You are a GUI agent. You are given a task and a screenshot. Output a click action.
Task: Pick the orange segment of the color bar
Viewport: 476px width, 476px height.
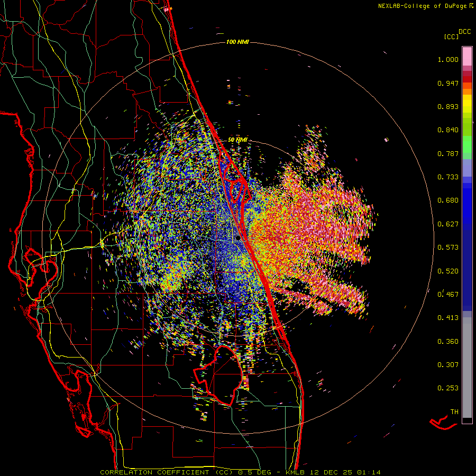click(x=467, y=91)
